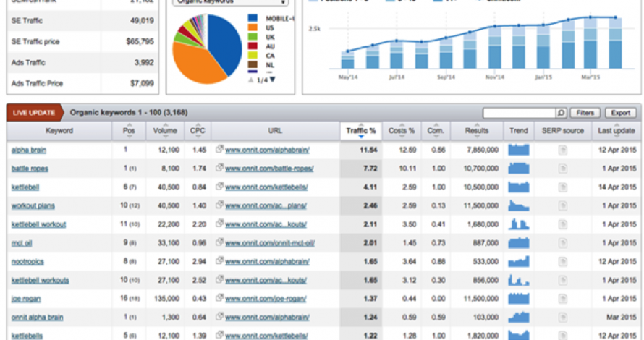View SERP source icon for battle ropes

coord(563,169)
